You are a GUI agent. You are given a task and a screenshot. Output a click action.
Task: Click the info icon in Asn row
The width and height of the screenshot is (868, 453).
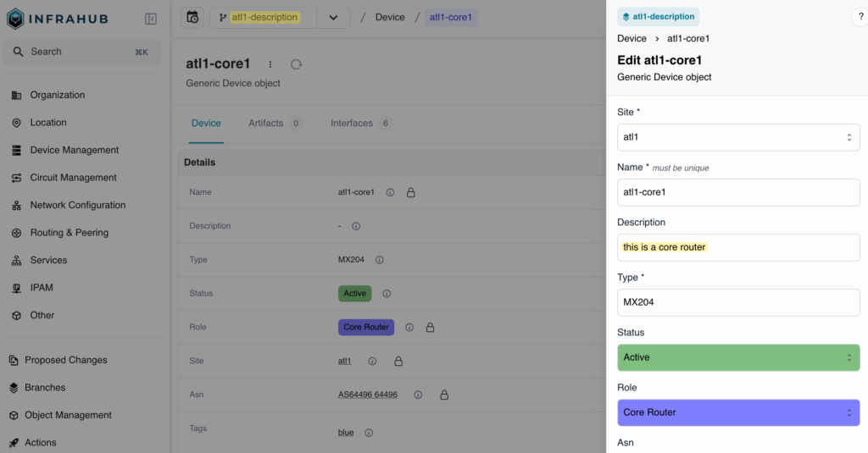tap(418, 395)
